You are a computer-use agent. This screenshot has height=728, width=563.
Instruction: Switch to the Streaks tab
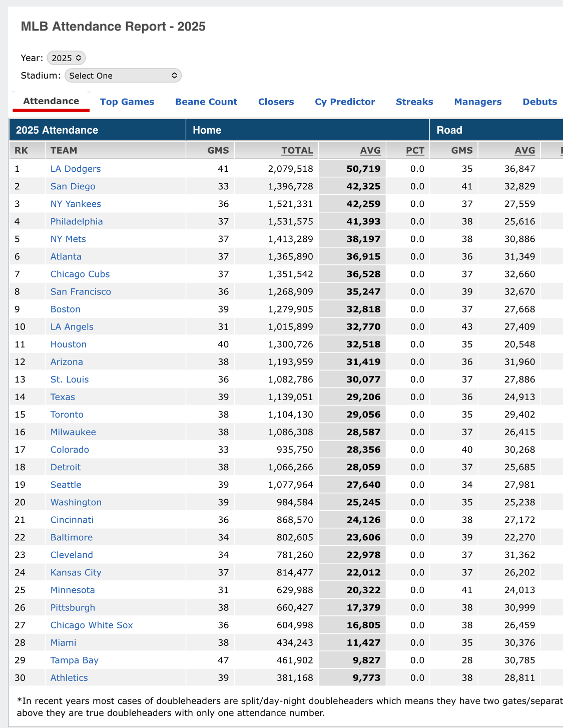coord(414,102)
